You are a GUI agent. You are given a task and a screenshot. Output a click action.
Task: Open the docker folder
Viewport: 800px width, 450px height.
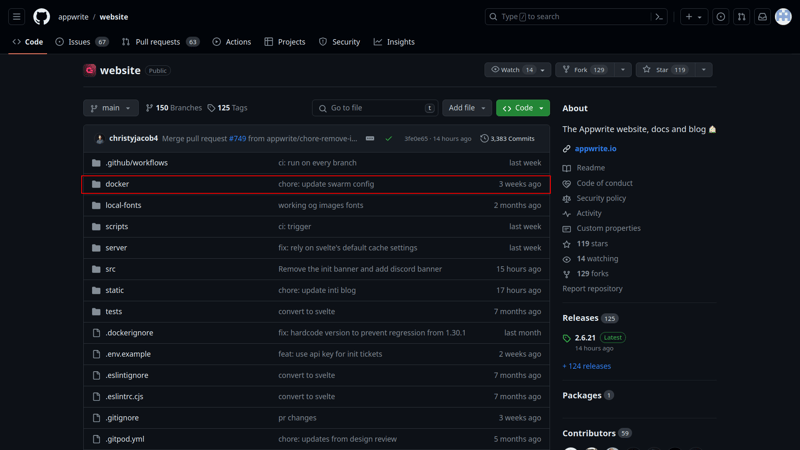click(x=117, y=184)
